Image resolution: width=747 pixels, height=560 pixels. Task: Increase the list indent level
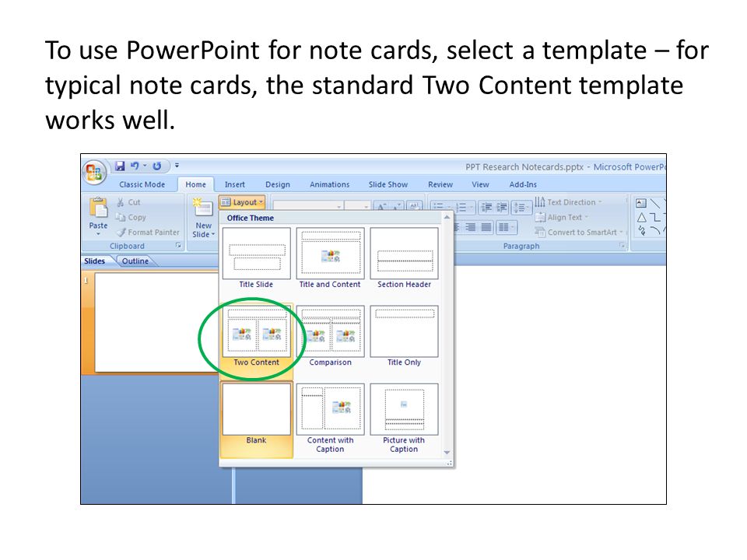coord(502,207)
